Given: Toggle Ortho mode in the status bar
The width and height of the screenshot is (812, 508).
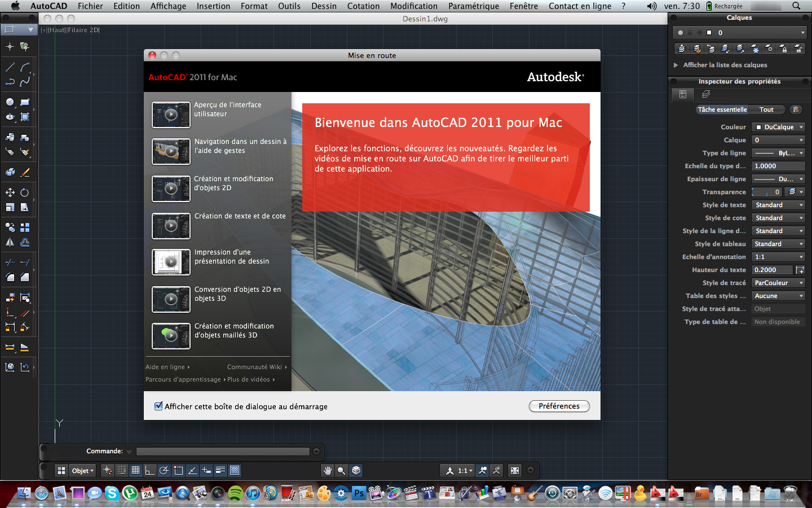Looking at the screenshot, I should [x=149, y=470].
